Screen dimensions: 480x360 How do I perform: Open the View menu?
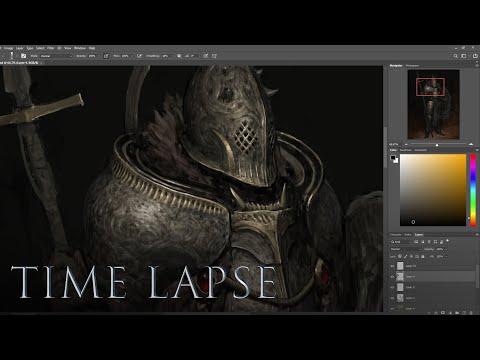(x=68, y=48)
